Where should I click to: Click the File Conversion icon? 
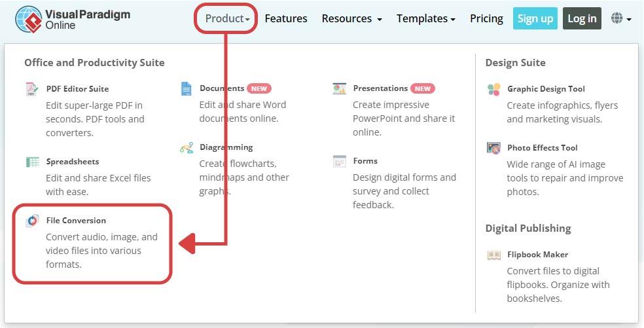tap(32, 221)
